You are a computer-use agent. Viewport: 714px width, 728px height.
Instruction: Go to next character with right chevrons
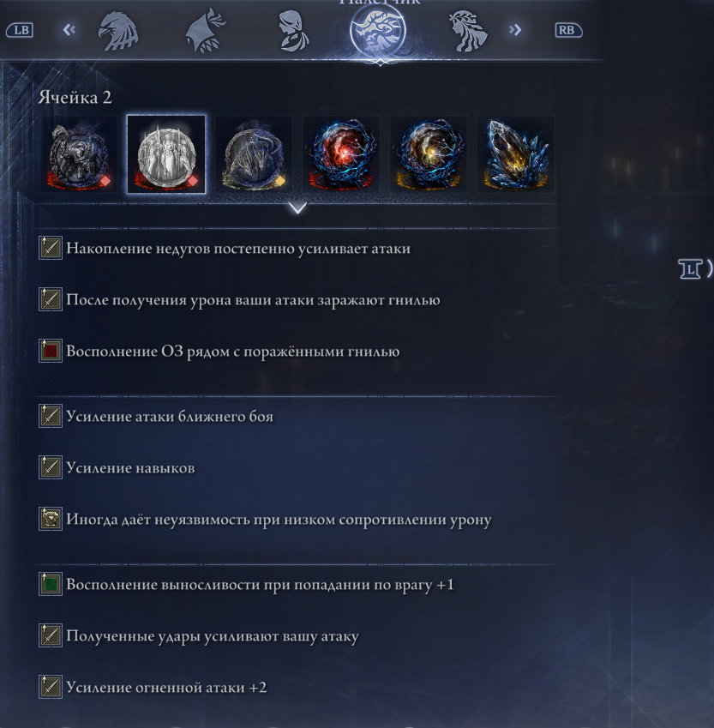coord(515,30)
